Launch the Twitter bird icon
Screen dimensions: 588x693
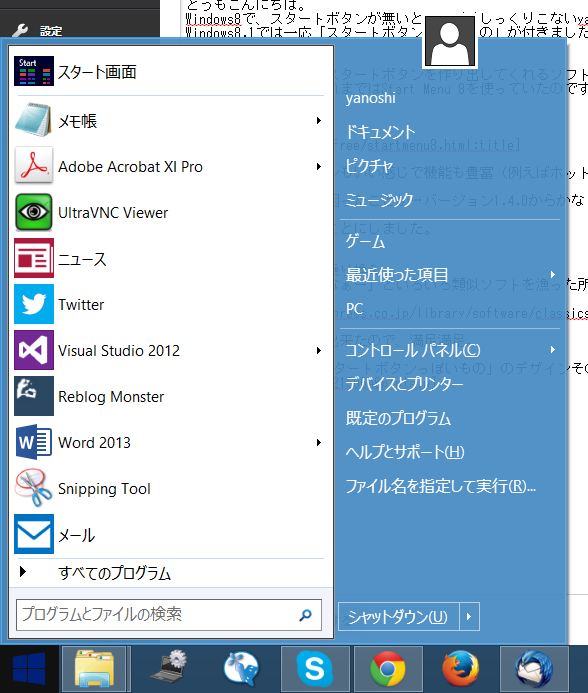[34, 304]
